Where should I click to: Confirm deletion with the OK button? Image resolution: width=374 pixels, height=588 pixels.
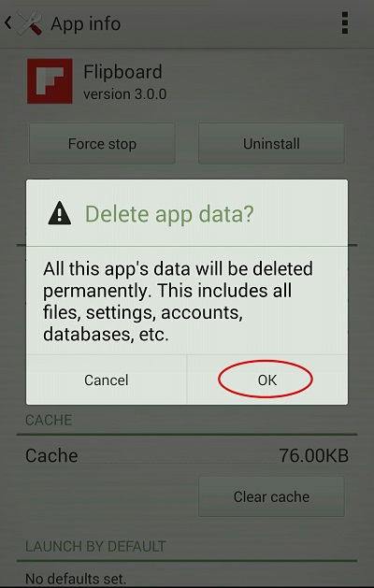[267, 380]
